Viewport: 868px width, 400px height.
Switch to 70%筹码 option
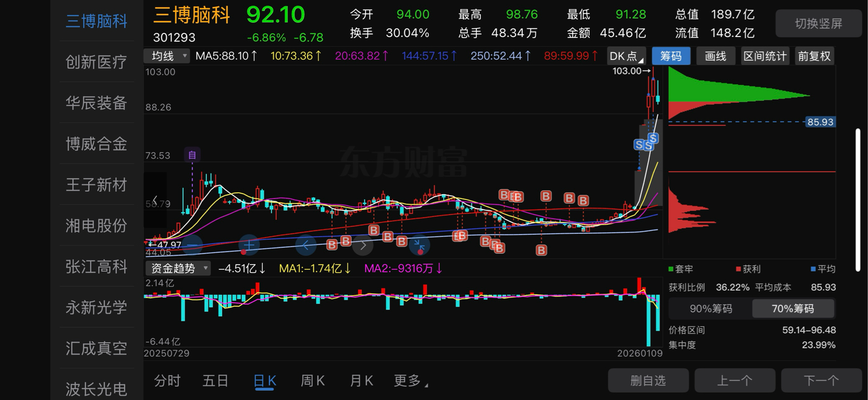click(x=792, y=309)
